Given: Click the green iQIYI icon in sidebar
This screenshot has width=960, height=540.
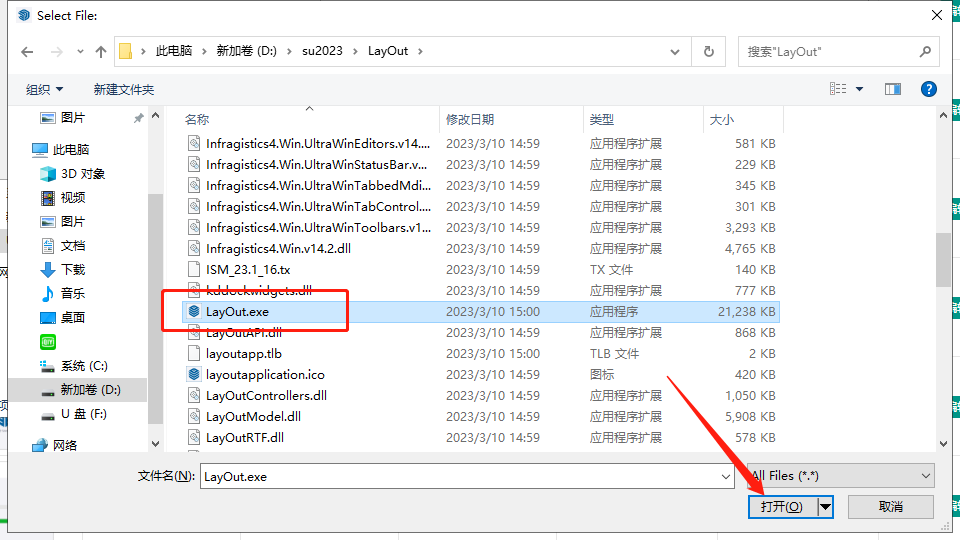Looking at the screenshot, I should click(48, 342).
